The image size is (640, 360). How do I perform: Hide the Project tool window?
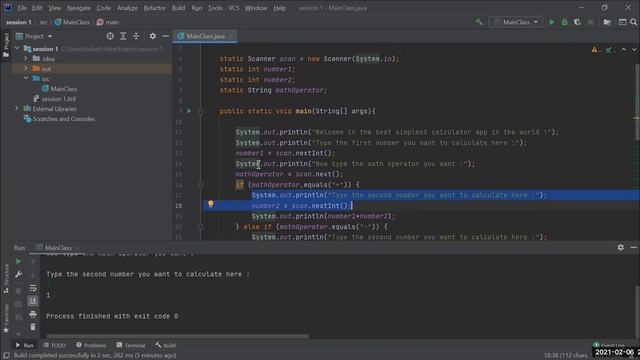pyautogui.click(x=165, y=36)
